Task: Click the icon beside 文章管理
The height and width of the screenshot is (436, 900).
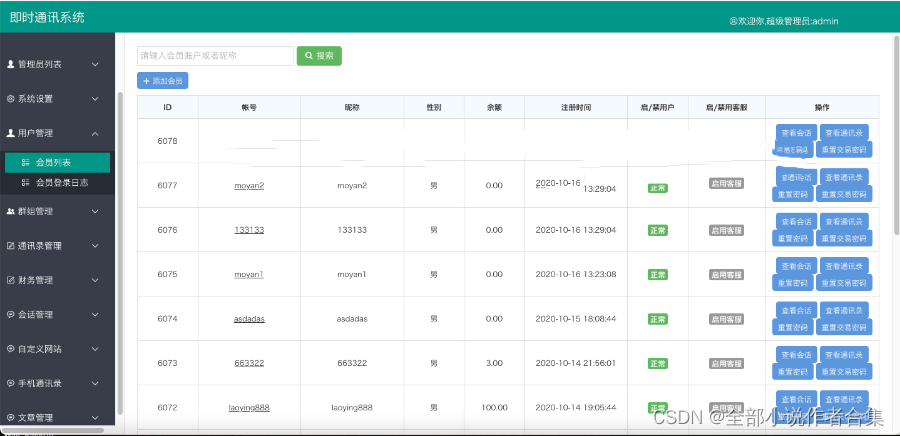Action: click(x=10, y=418)
